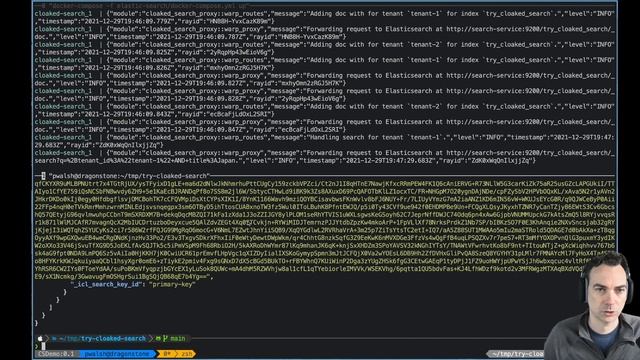Viewport: 640px width, 360px height.
Task: Click the presenter webcam thumbnail
Action: click(592, 305)
